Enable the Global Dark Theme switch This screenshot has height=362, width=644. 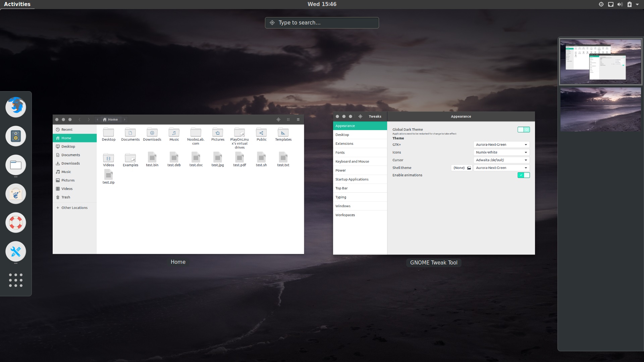click(524, 129)
